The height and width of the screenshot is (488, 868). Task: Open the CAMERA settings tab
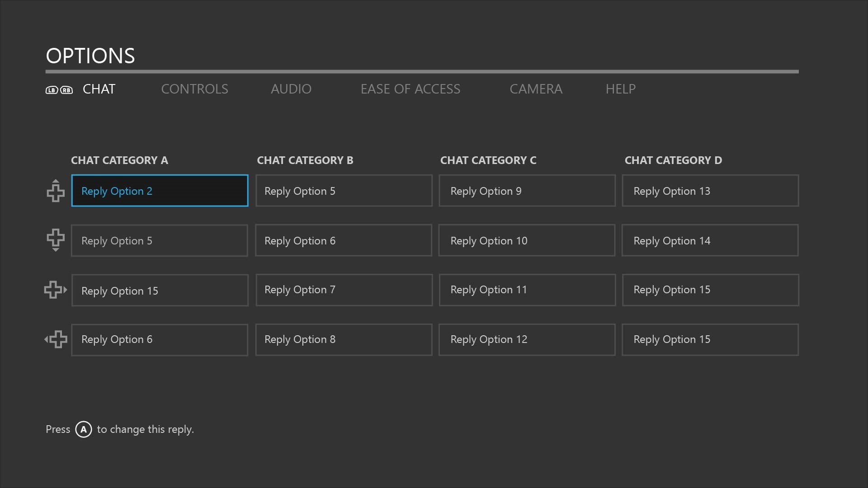click(x=536, y=88)
